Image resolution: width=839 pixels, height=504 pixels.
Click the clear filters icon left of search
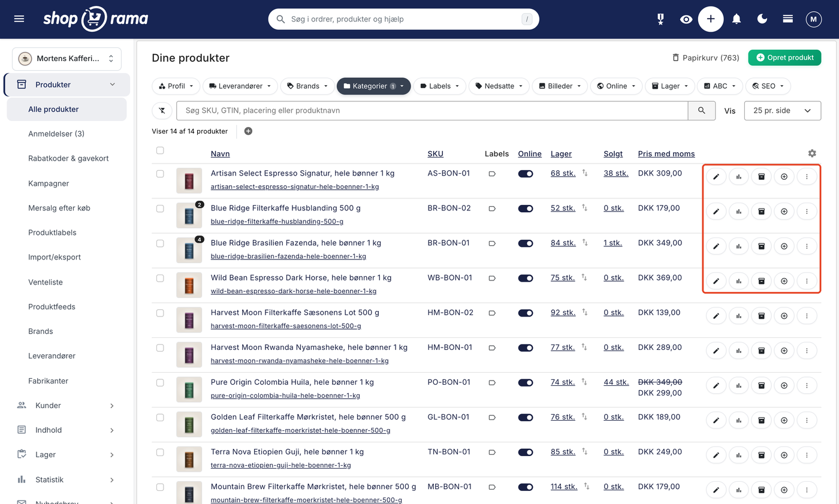[162, 111]
